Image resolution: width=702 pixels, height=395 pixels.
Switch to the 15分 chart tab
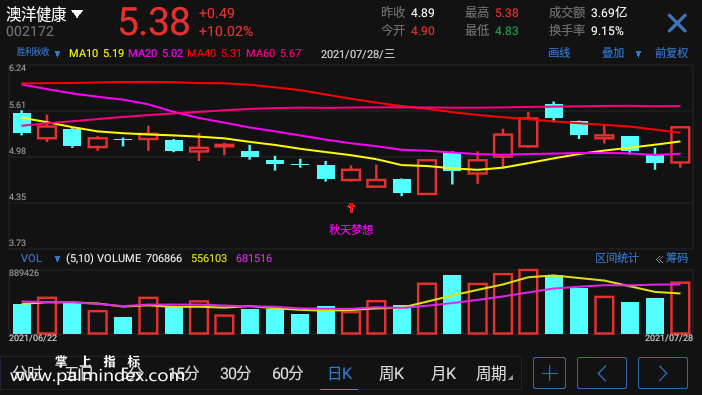[184, 373]
